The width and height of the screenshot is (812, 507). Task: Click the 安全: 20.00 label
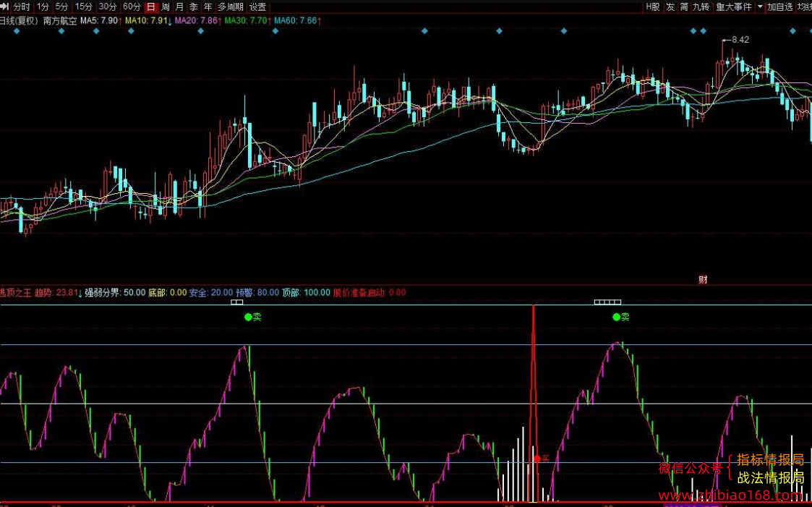[210, 293]
